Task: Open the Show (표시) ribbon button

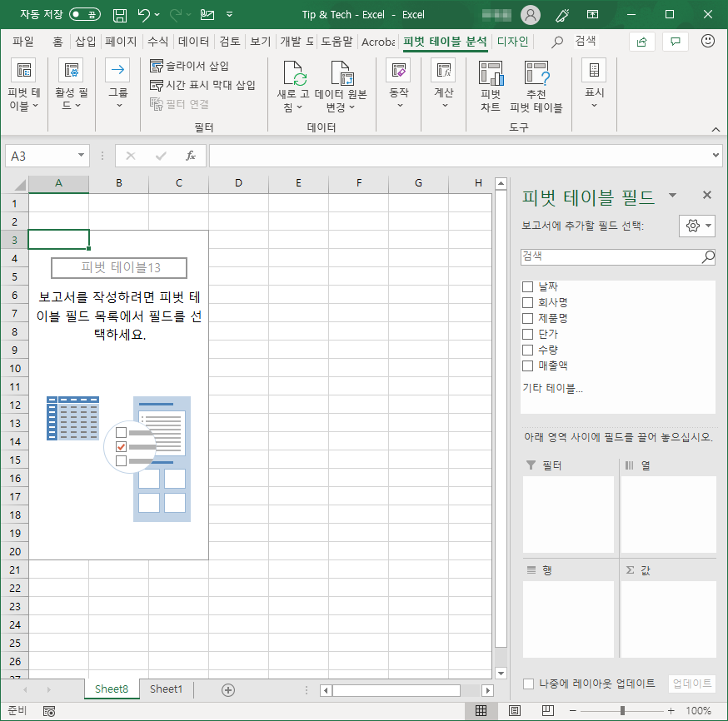Action: (594, 84)
